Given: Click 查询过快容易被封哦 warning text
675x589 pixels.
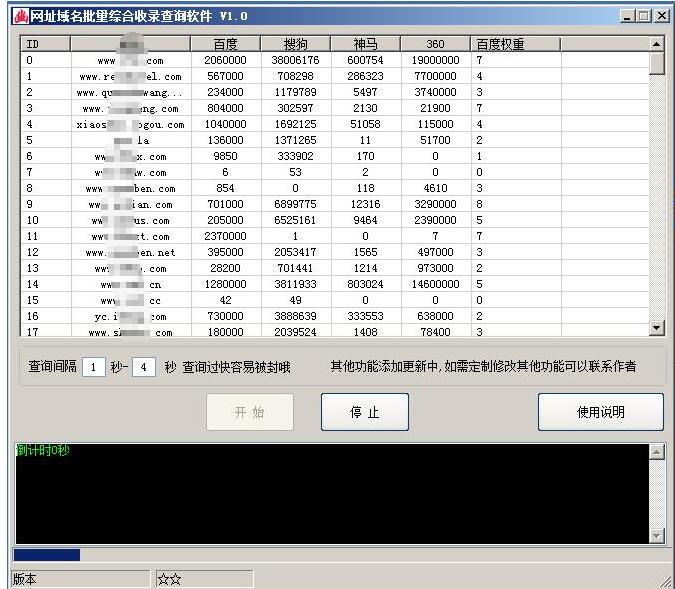Looking at the screenshot, I should click(236, 367).
